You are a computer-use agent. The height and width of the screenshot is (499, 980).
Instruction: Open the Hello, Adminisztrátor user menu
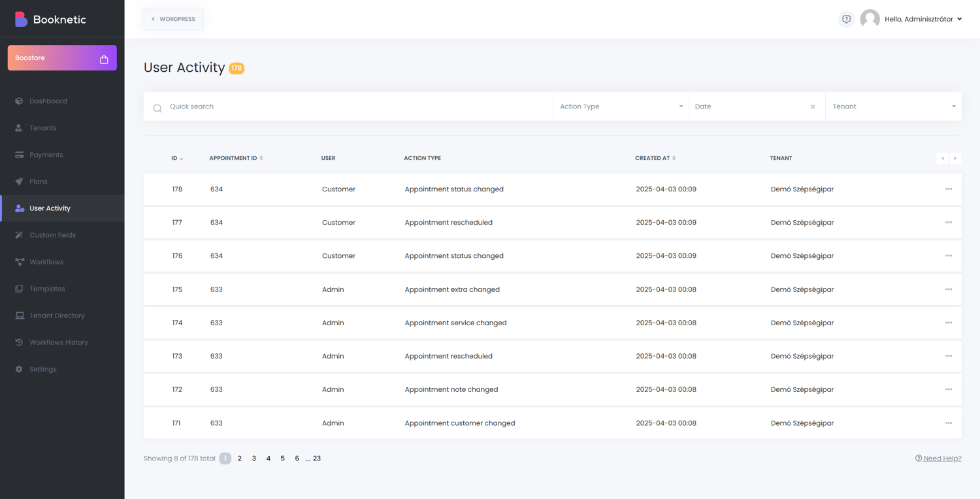923,19
